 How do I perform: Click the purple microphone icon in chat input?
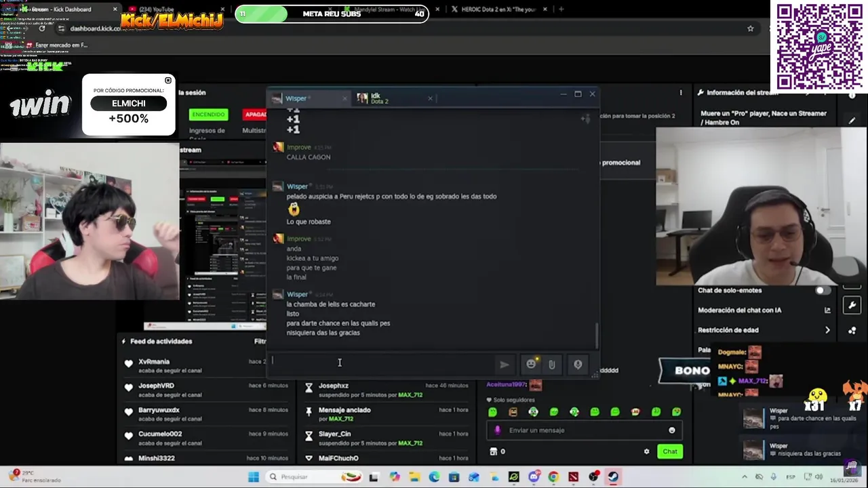(x=498, y=430)
